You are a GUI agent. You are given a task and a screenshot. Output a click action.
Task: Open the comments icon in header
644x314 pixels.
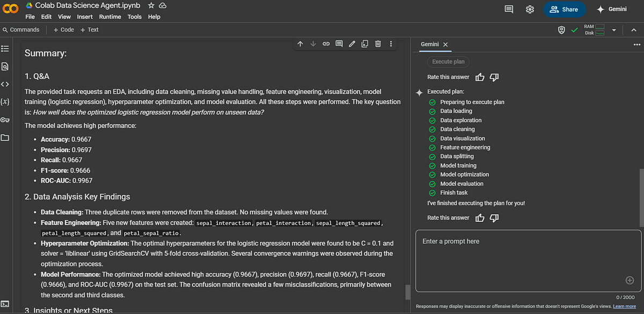509,9
